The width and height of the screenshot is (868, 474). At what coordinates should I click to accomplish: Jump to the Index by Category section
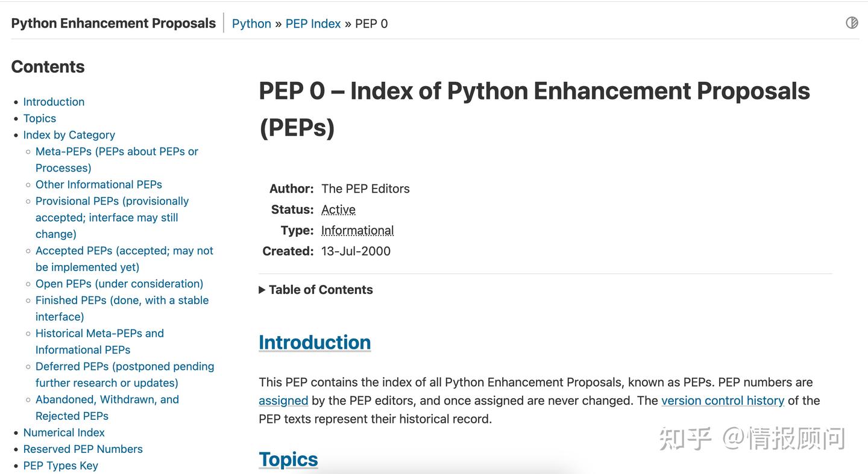(x=69, y=135)
